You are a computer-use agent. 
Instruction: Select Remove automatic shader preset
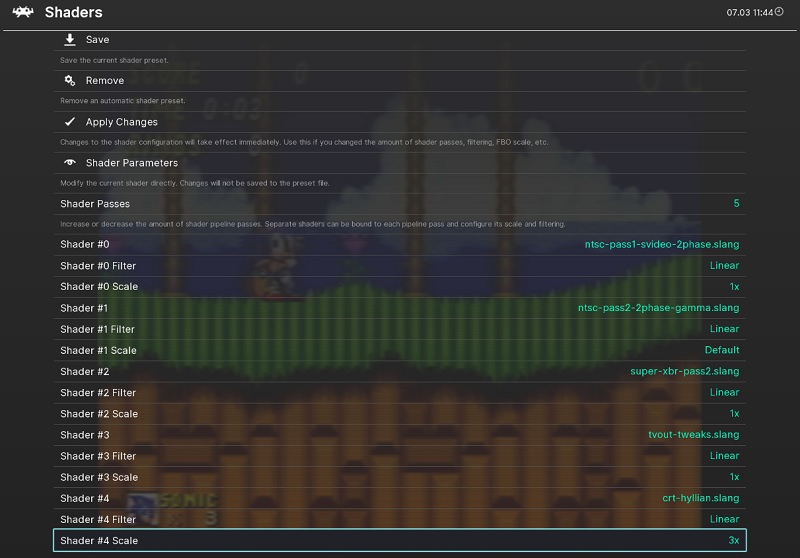pyautogui.click(x=105, y=80)
